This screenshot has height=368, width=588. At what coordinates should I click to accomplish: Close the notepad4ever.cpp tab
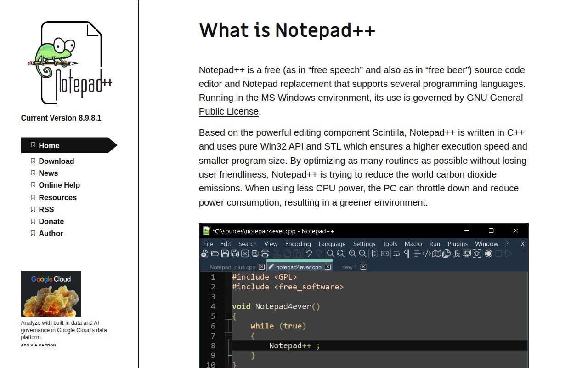coord(328,267)
